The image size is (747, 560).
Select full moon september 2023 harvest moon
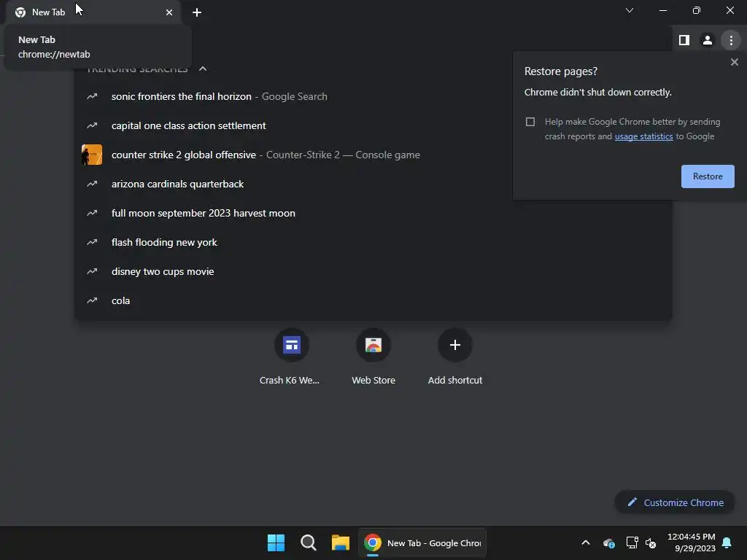(373, 214)
